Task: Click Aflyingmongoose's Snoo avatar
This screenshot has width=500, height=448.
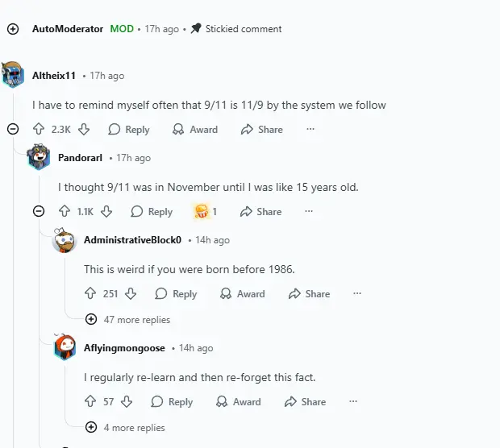Action: coord(65,348)
